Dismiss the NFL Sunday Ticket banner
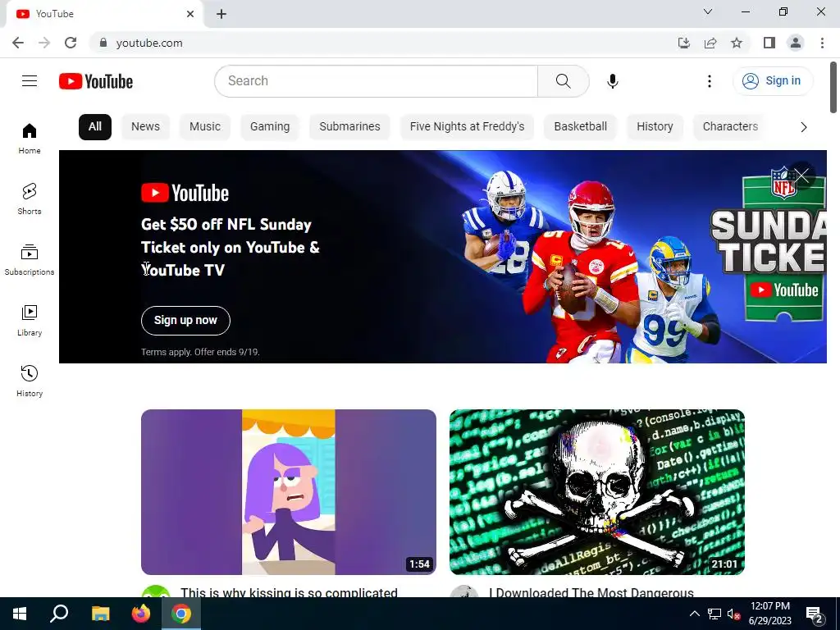 (801, 176)
